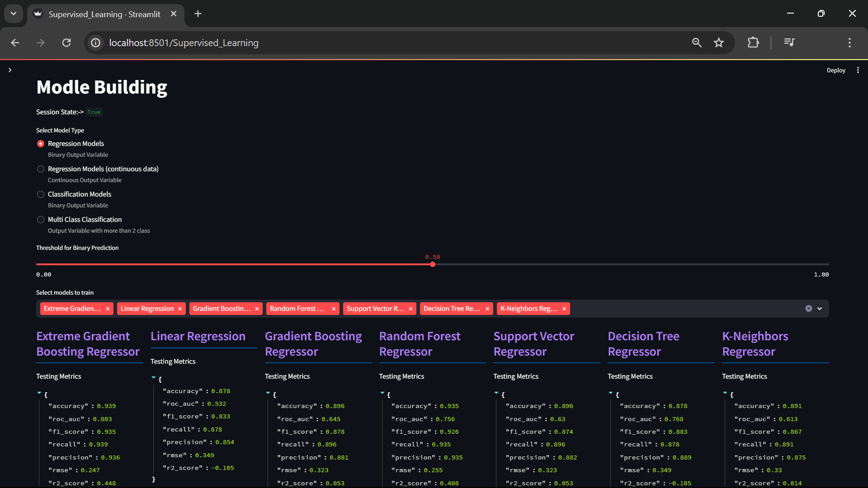This screenshot has width=868, height=488.
Task: Switch to Regression Models (continuous data)
Action: click(x=40, y=169)
